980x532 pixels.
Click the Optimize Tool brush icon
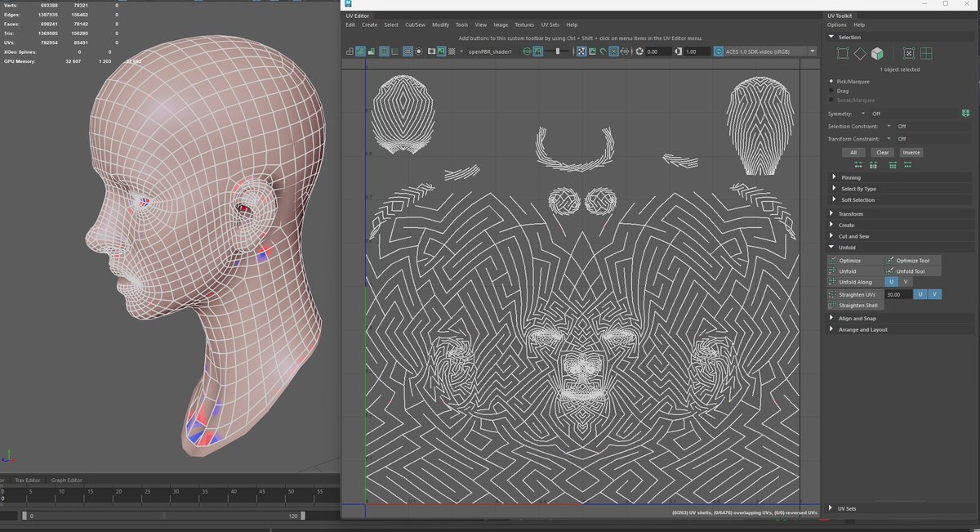tap(890, 260)
